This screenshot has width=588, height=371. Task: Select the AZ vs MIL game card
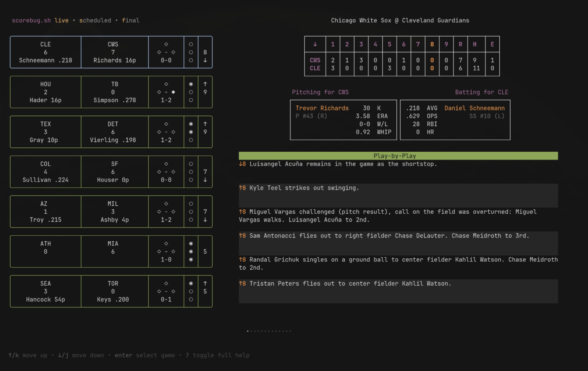(x=111, y=212)
